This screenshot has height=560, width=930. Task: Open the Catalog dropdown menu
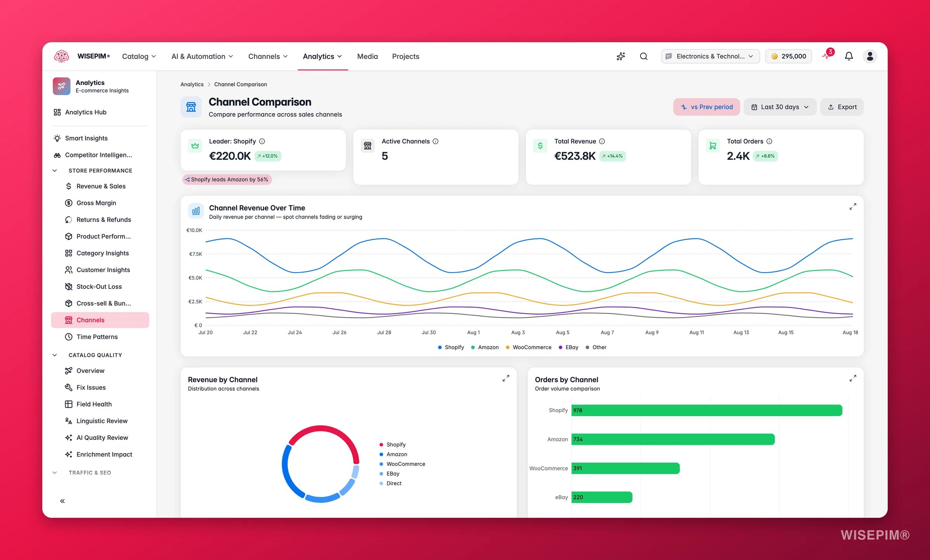pos(139,56)
